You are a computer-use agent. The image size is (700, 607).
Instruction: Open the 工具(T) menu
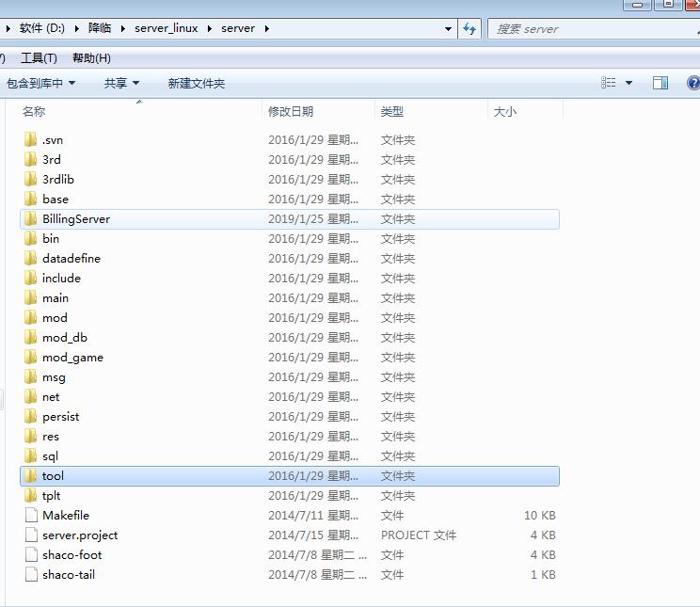point(39,58)
